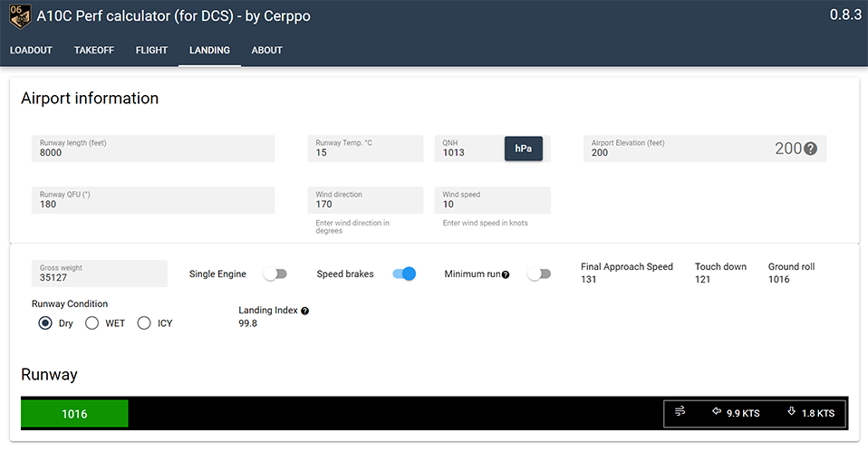Click the Runway QFU input field
868x471 pixels.
click(153, 200)
